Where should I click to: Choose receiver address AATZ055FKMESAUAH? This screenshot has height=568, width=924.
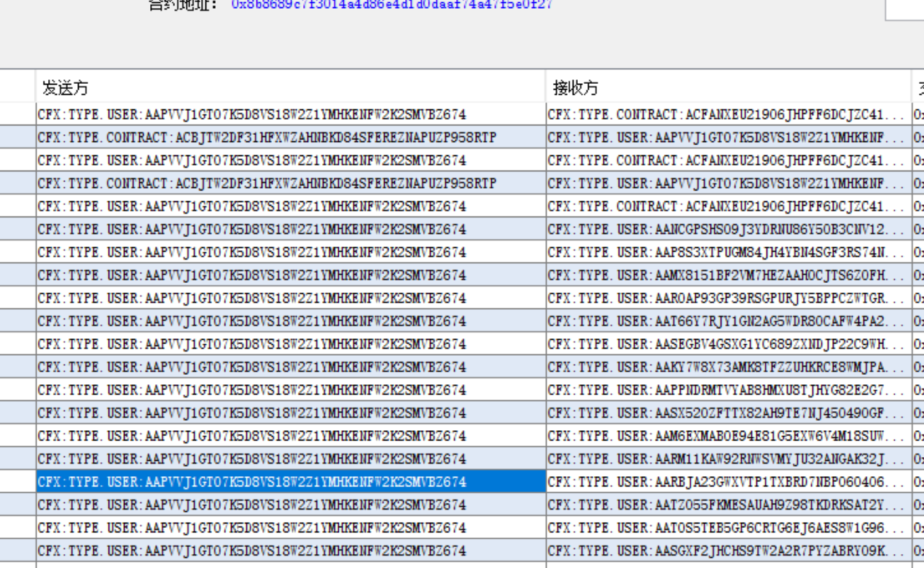(729, 505)
